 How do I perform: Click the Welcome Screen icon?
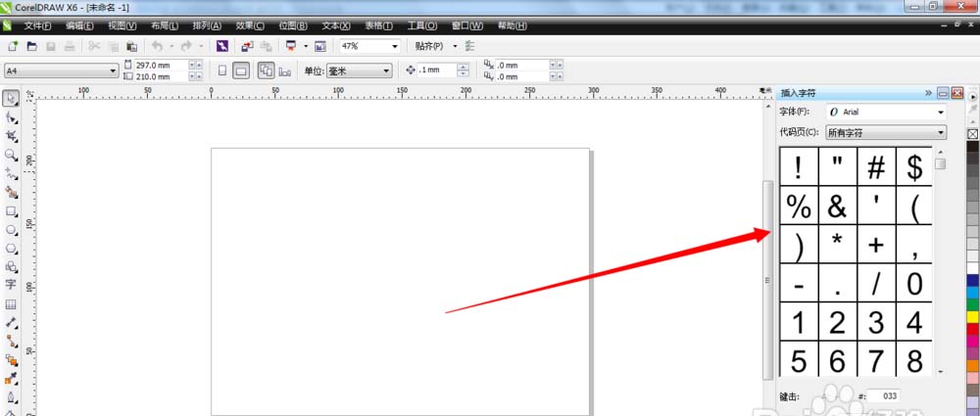coord(320,46)
